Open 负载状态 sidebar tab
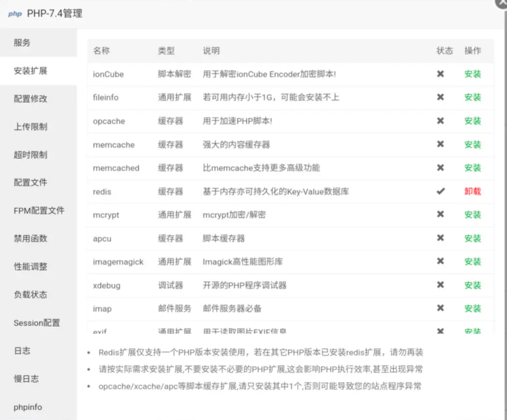Viewport: 507px width, 420px height. (38, 295)
